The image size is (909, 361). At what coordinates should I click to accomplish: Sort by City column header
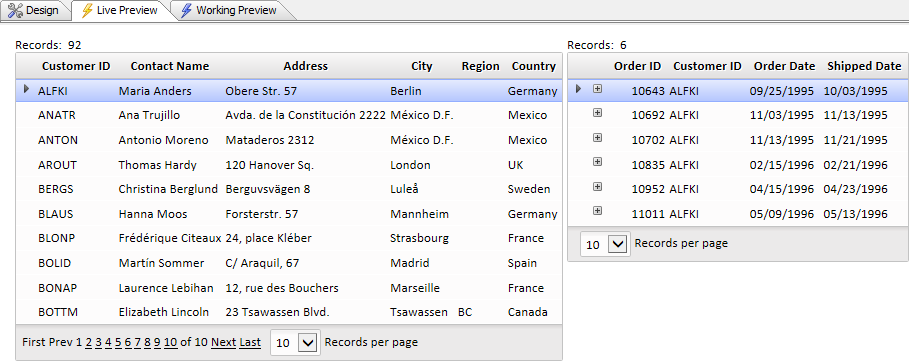pyautogui.click(x=422, y=66)
